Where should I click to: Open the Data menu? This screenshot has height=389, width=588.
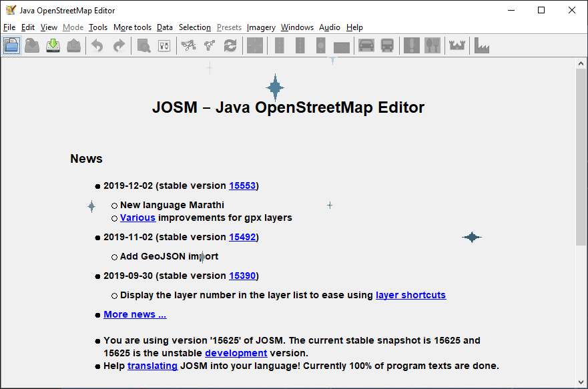pos(165,27)
